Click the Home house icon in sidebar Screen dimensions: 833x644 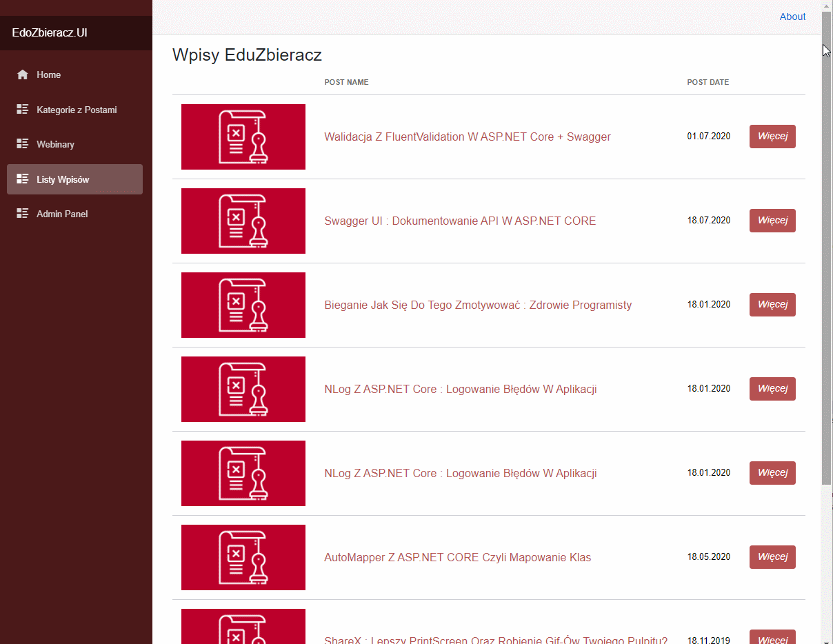click(x=23, y=74)
